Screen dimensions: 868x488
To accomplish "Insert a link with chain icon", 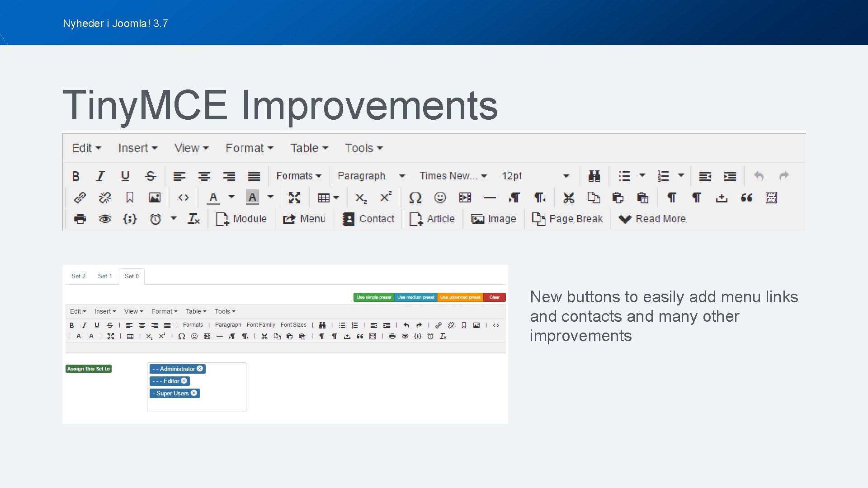I will (80, 197).
